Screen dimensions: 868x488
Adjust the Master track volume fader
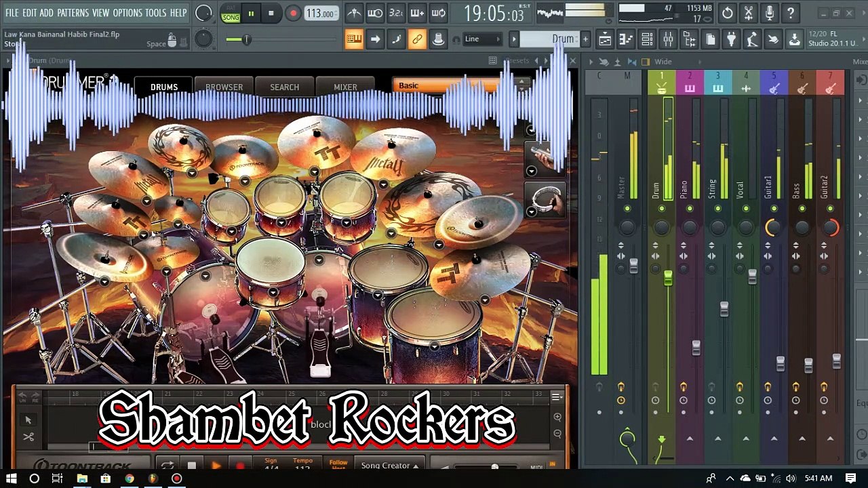point(633,266)
